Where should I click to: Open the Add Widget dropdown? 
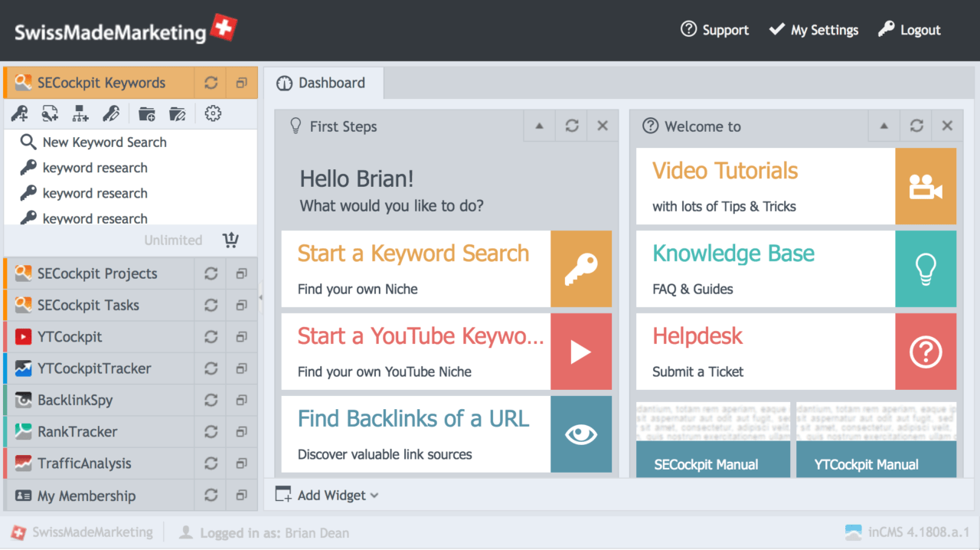click(x=327, y=495)
